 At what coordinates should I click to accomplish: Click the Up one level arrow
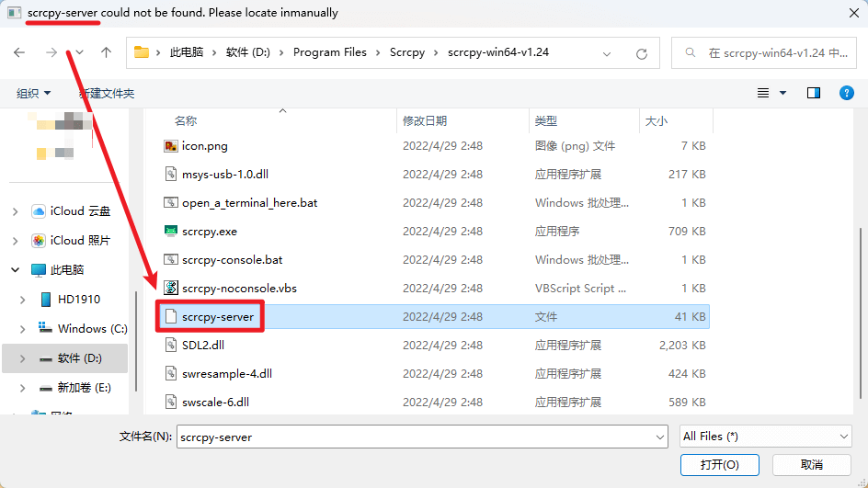click(106, 52)
